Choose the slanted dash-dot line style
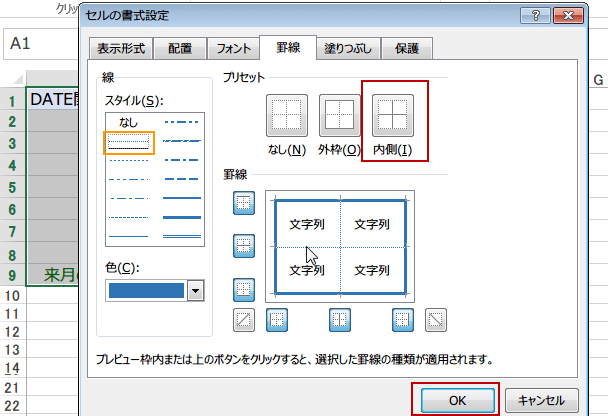 181,141
